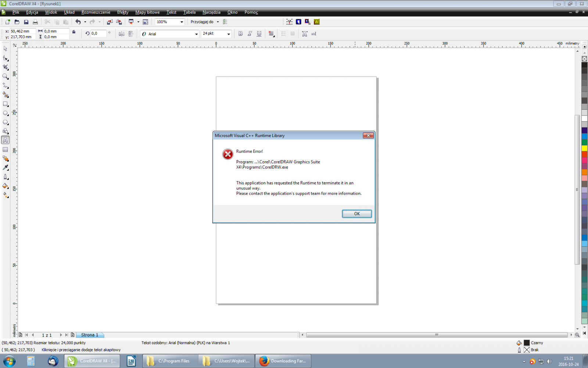
Task: Toggle the lock ratio padlock
Action: [x=74, y=32]
